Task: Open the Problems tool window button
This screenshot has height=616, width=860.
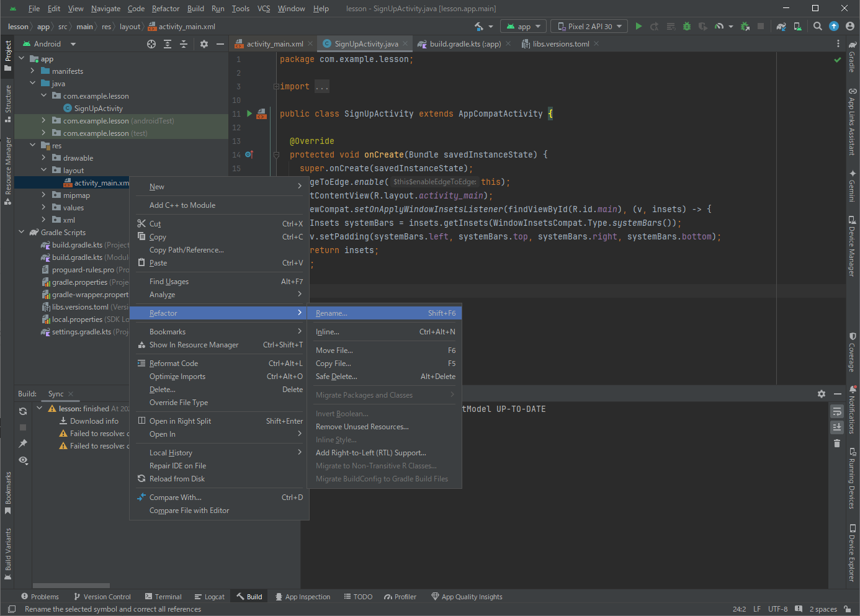Action: click(x=40, y=597)
